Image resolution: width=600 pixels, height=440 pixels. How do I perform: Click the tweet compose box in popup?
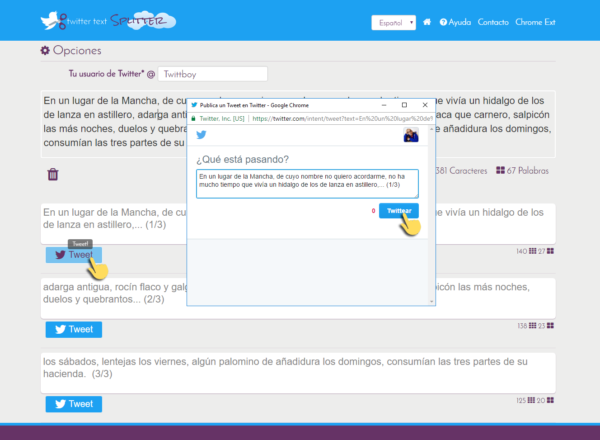(307, 184)
